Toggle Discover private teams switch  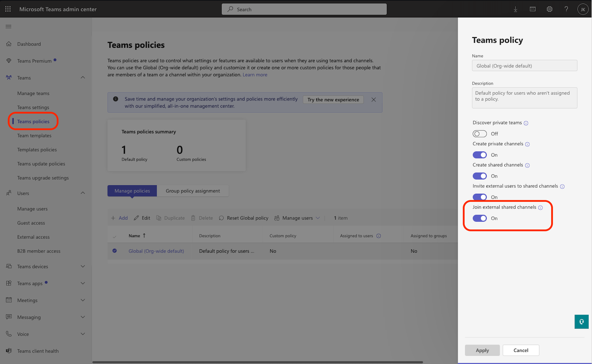coord(480,134)
